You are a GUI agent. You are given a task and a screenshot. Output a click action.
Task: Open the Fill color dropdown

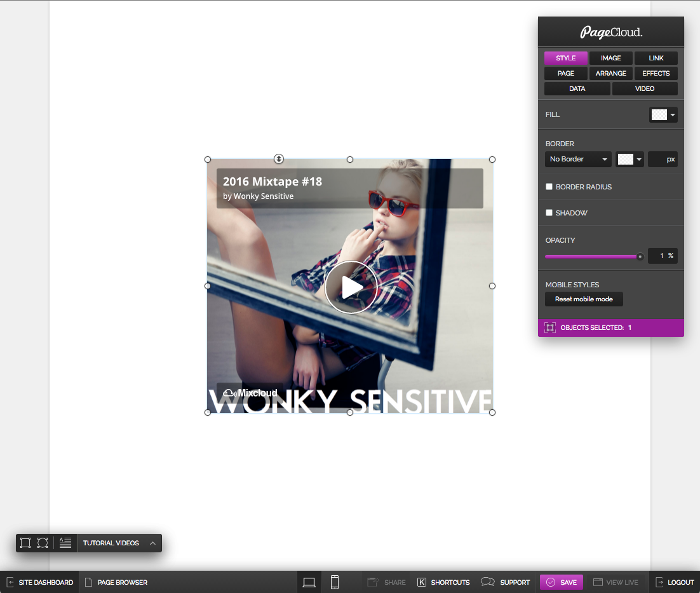pyautogui.click(x=663, y=115)
